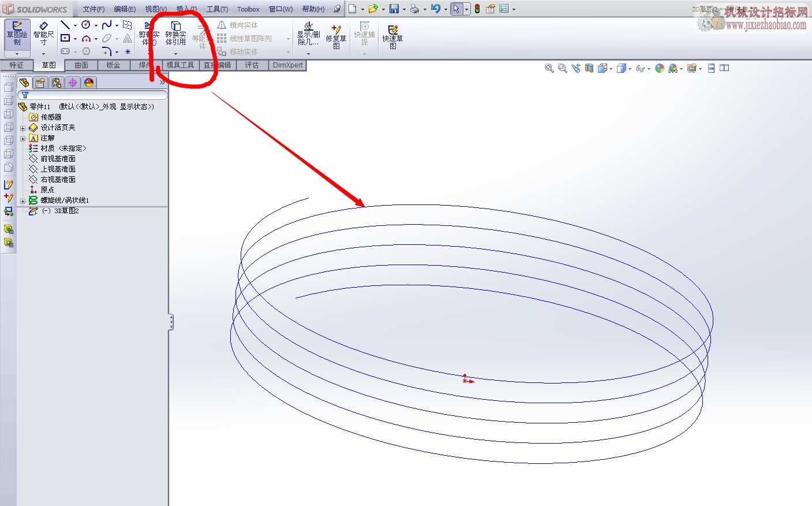Open the 帮助(H) menu
Viewport: 812px width, 506px height.
[x=313, y=9]
